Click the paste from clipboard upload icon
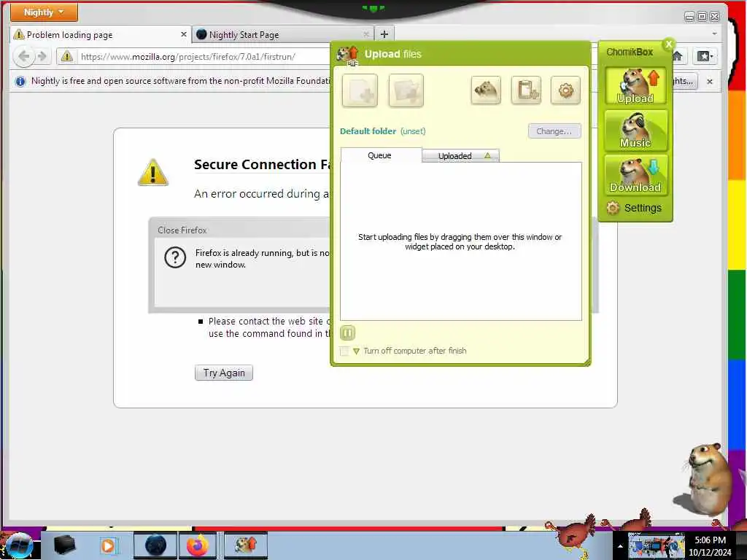The height and width of the screenshot is (560, 747). click(527, 90)
